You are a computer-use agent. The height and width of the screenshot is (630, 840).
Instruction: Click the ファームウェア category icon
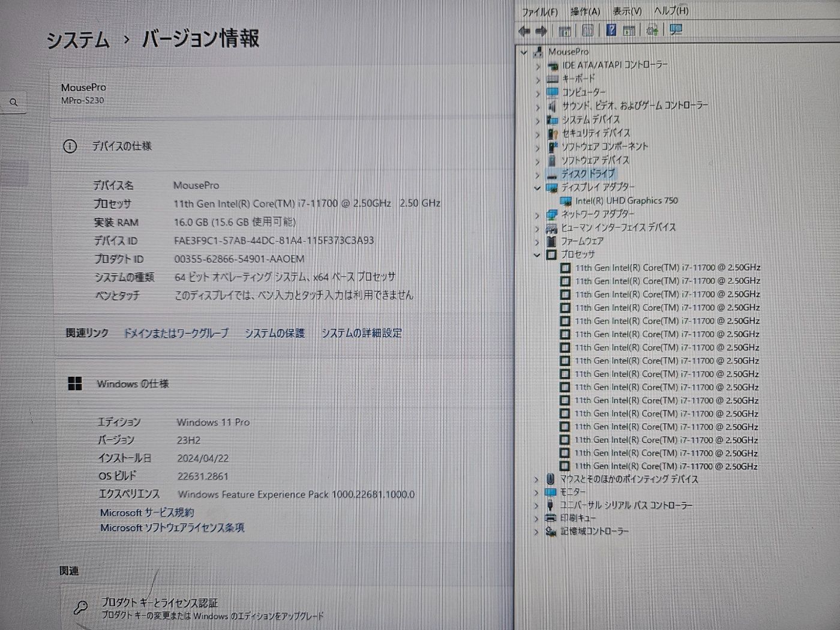551,241
